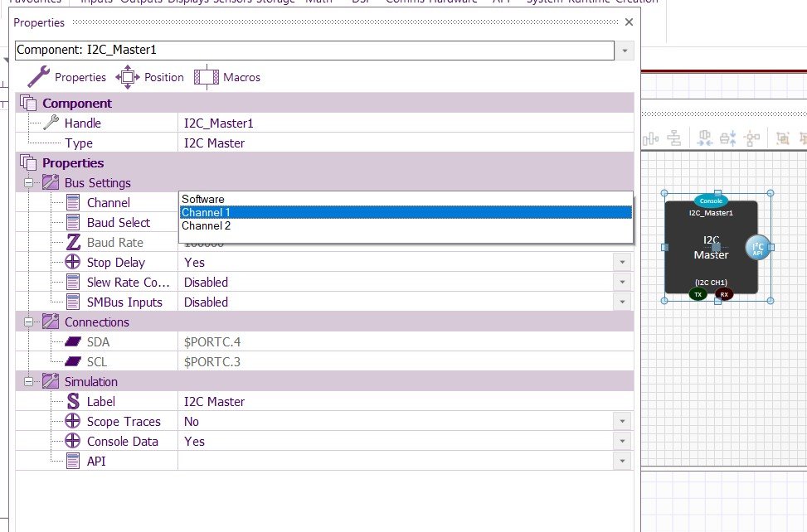Click the red RX indicator

(x=724, y=294)
